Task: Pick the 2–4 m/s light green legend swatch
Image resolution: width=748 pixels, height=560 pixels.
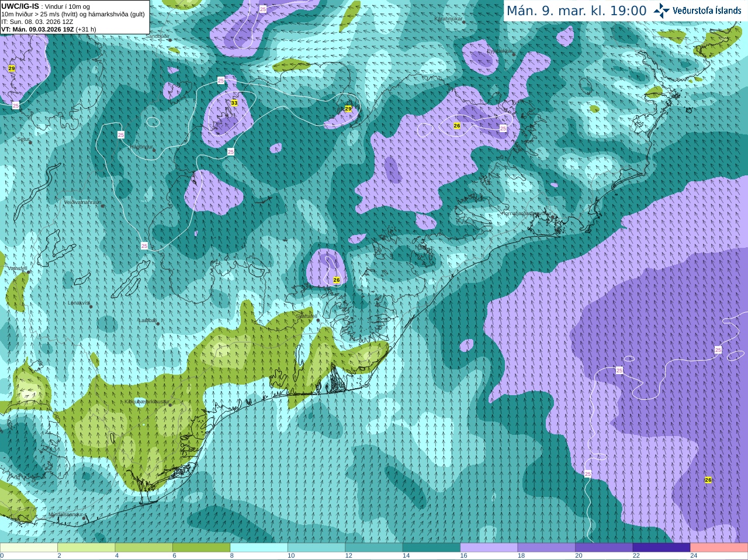Action: [x=86, y=548]
